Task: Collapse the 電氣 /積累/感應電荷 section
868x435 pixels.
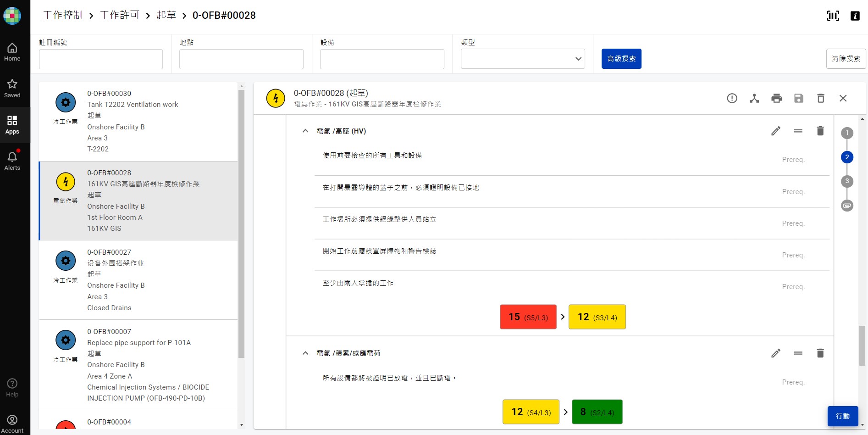Action: coord(305,353)
